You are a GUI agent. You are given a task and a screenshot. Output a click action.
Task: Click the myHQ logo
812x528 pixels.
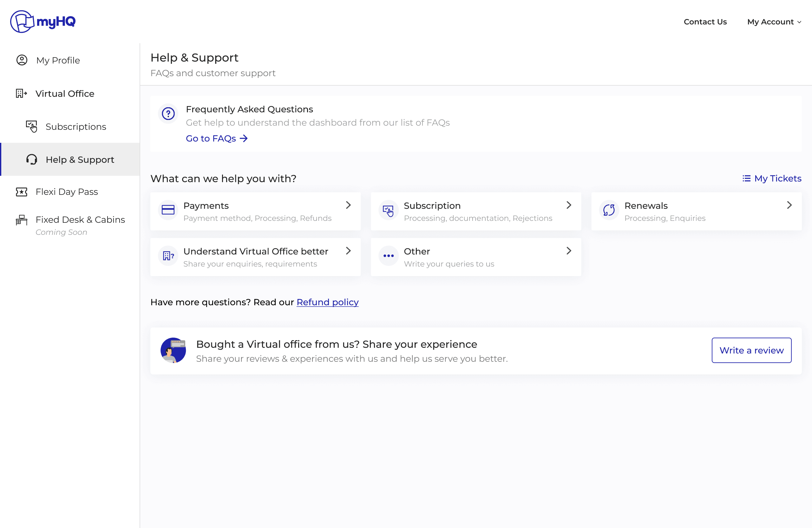(43, 22)
